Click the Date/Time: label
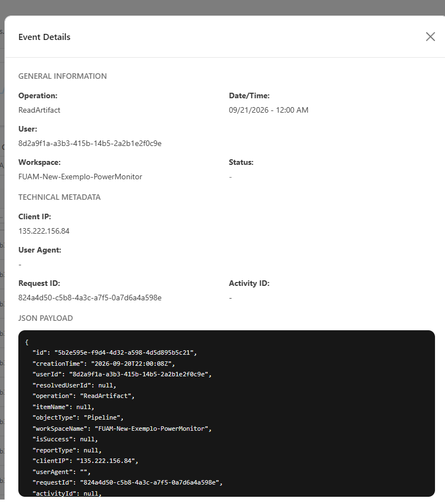 point(249,96)
